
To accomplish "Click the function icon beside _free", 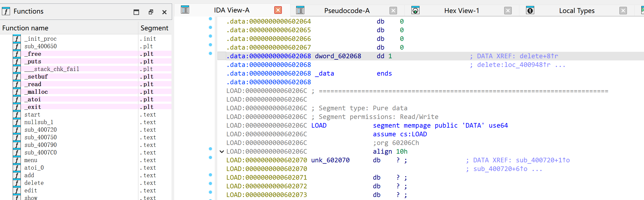I will 17,54.
